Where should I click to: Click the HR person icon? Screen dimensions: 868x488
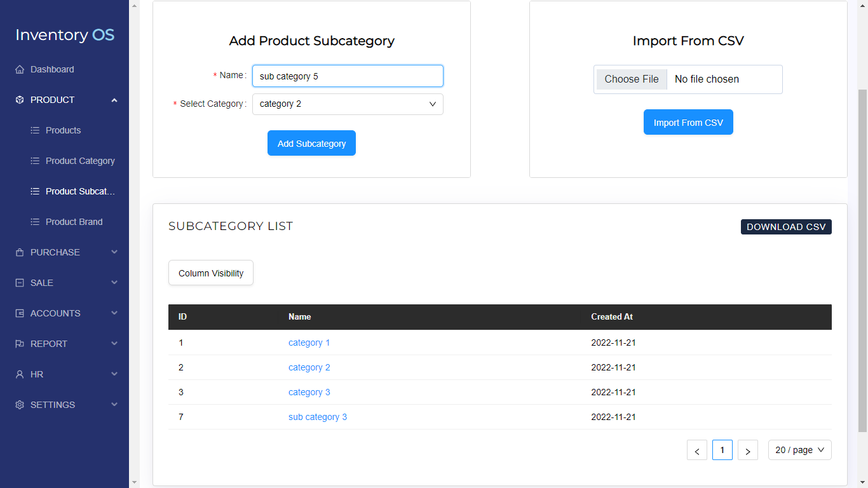click(20, 374)
